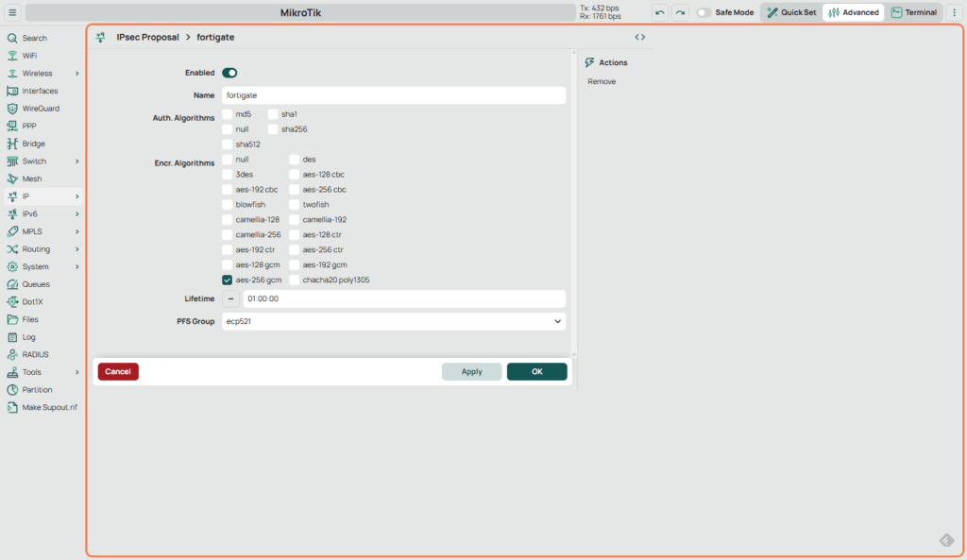Screen dimensions: 967x560
Task: Click the PPP sidebar icon
Action: click(12, 126)
